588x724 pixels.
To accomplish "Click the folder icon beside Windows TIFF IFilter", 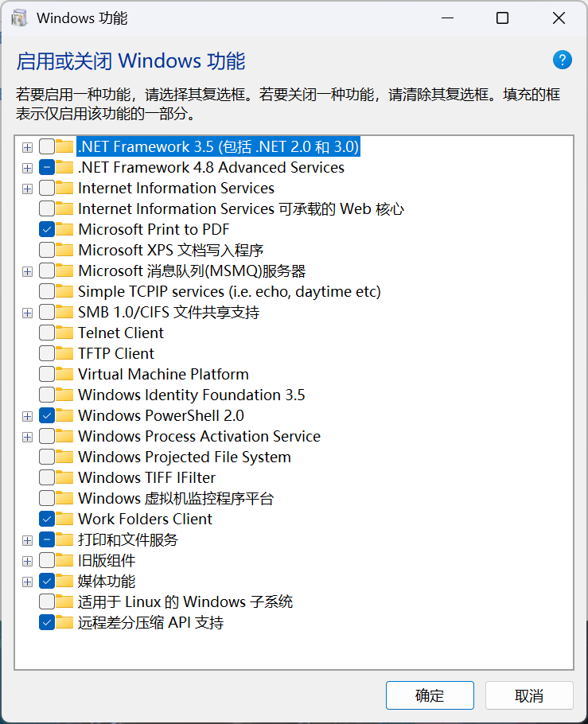I will 64,477.
